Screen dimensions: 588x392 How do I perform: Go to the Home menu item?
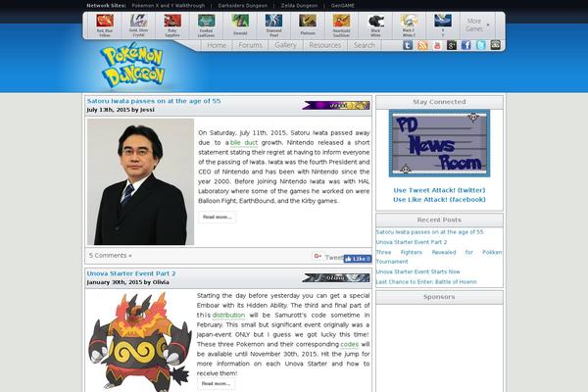coord(217,45)
